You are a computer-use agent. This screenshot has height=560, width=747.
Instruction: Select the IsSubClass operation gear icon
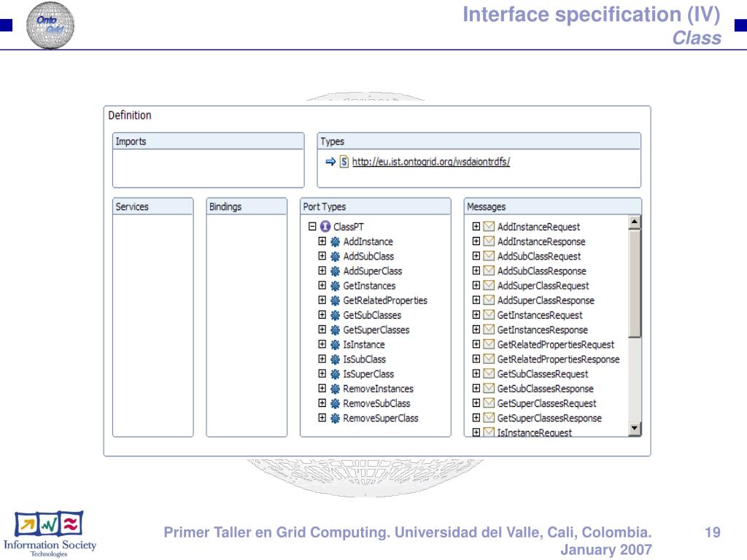[336, 359]
